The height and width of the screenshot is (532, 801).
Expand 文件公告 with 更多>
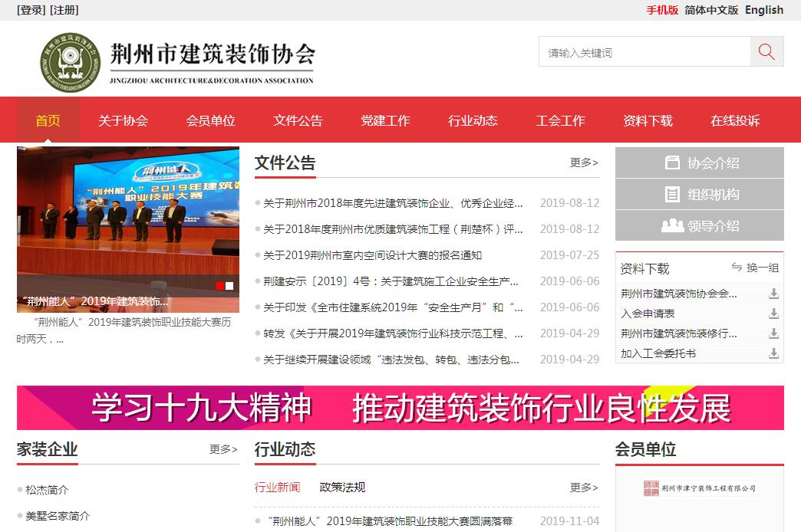584,163
